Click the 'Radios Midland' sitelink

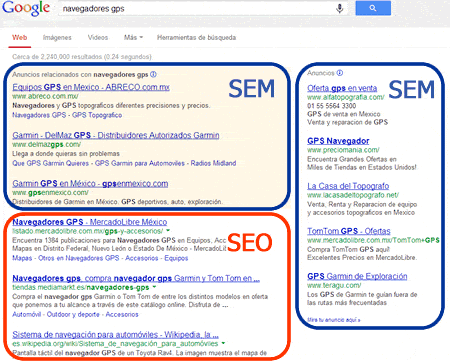click(213, 163)
